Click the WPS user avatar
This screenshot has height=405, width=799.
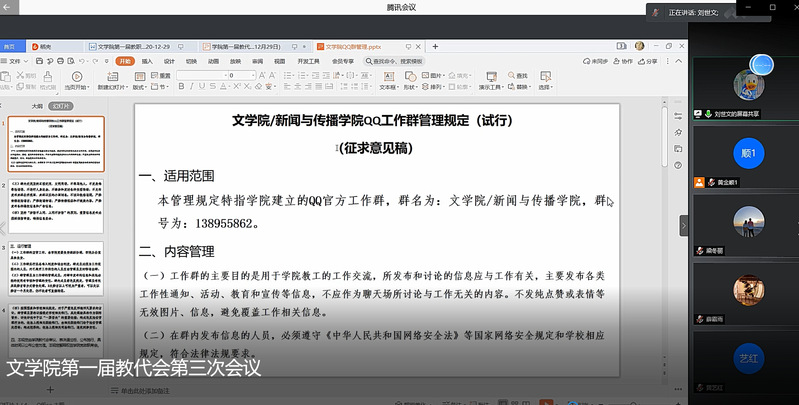pyautogui.click(x=640, y=46)
